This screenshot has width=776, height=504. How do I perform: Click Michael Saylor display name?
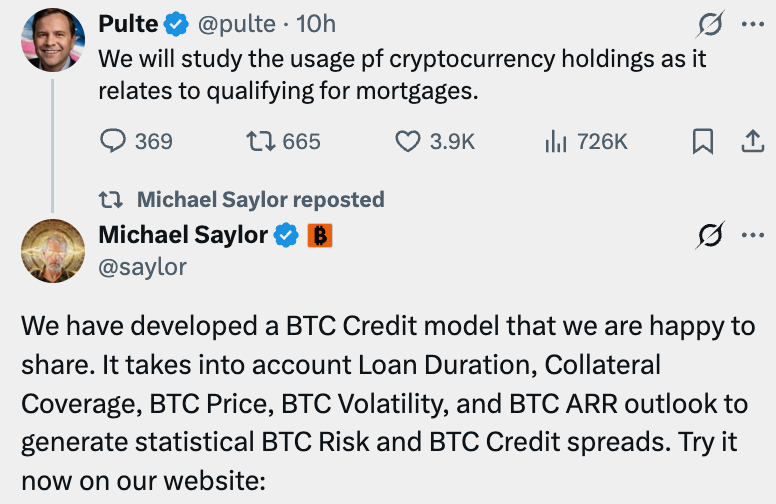point(183,235)
